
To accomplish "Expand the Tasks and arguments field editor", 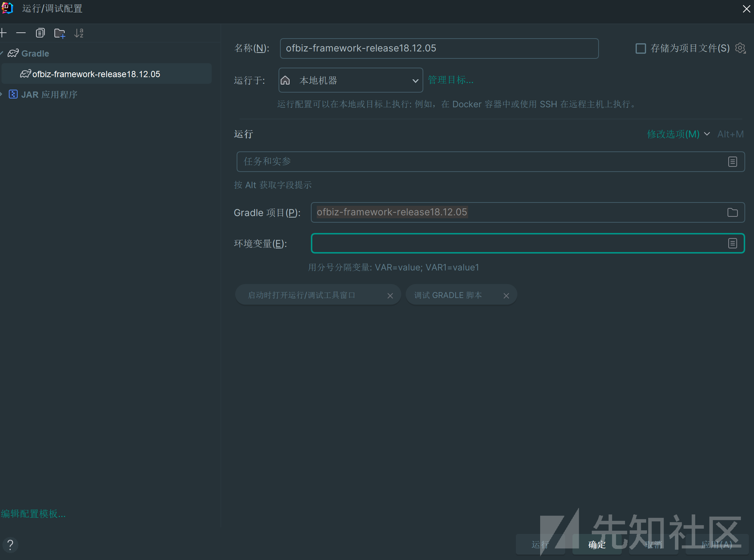I will pyautogui.click(x=732, y=162).
